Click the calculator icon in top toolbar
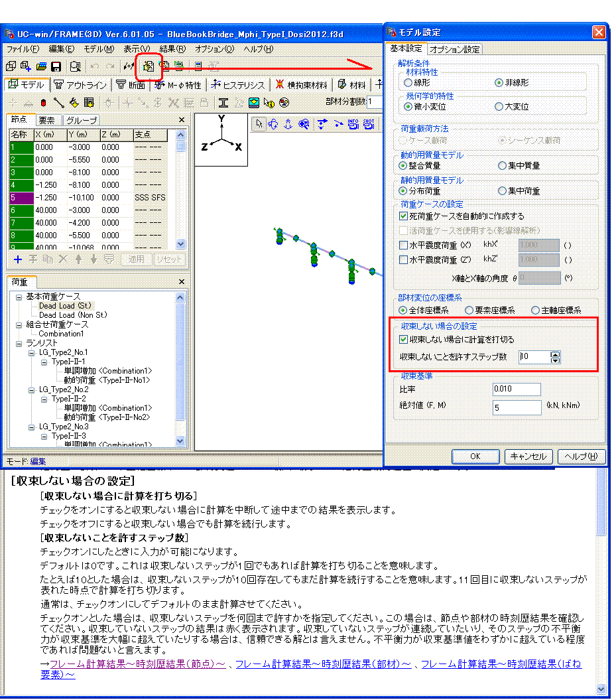 coord(198,66)
